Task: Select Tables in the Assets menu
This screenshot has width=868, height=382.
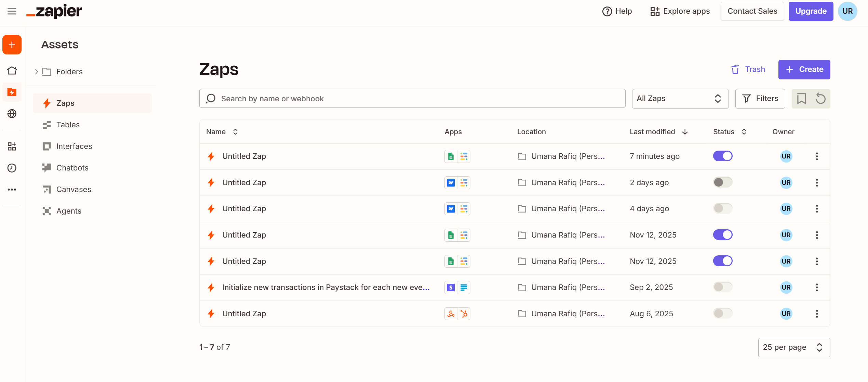Action: pyautogui.click(x=68, y=125)
